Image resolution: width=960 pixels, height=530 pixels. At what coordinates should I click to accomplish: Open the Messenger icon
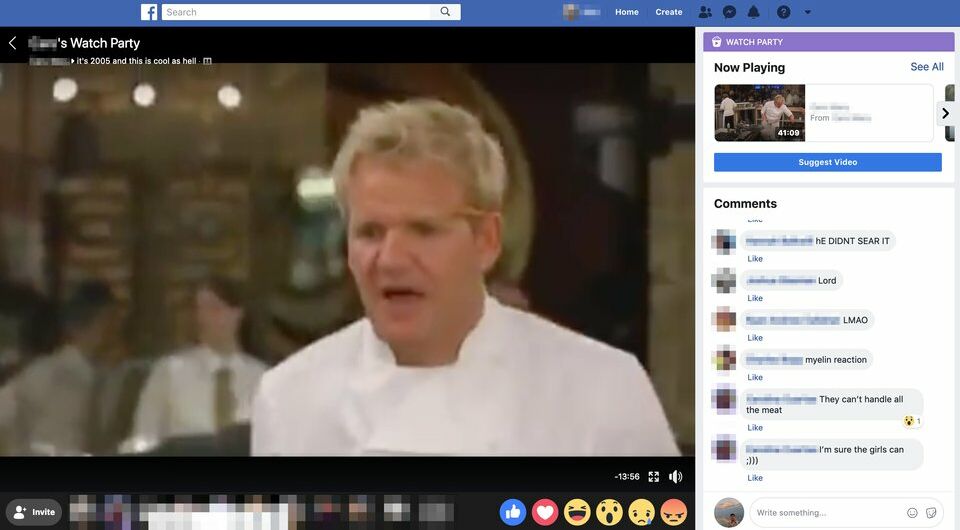pos(729,12)
